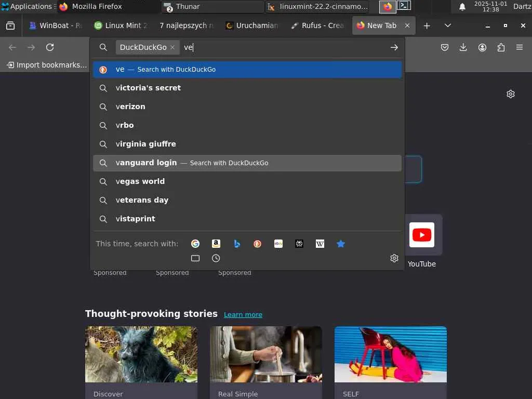Click Import bookmarks button

(x=47, y=65)
